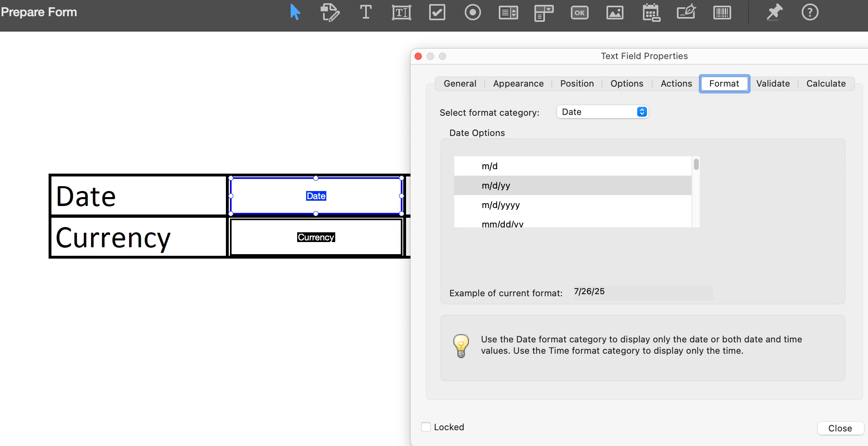The height and width of the screenshot is (446, 868).
Task: Toggle the Locked checkbox
Action: click(426, 427)
